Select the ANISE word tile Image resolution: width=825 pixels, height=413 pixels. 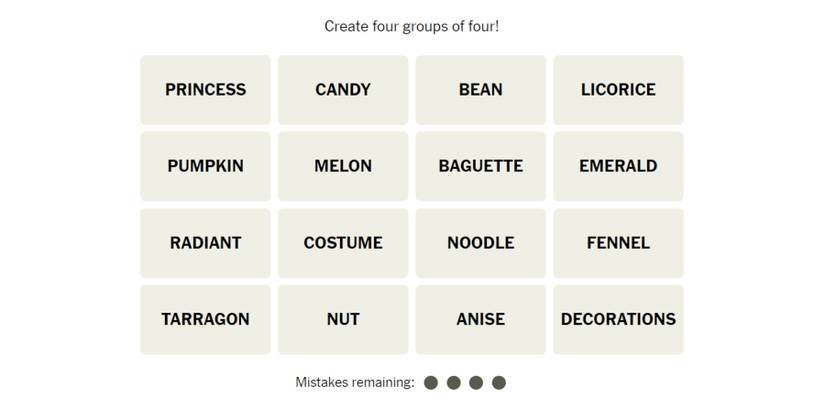(x=481, y=320)
